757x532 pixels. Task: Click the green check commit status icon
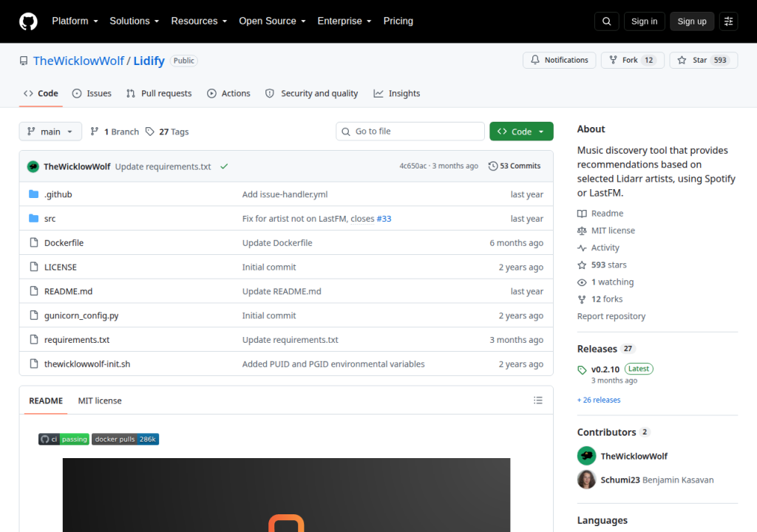click(x=224, y=166)
